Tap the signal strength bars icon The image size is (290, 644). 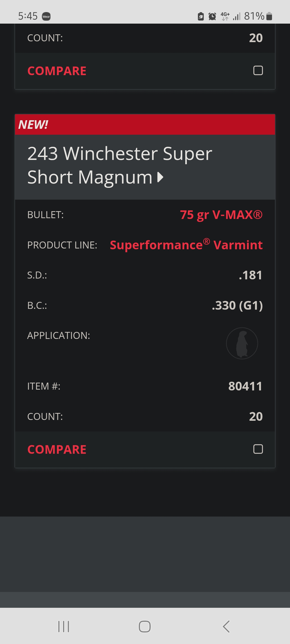point(237,17)
